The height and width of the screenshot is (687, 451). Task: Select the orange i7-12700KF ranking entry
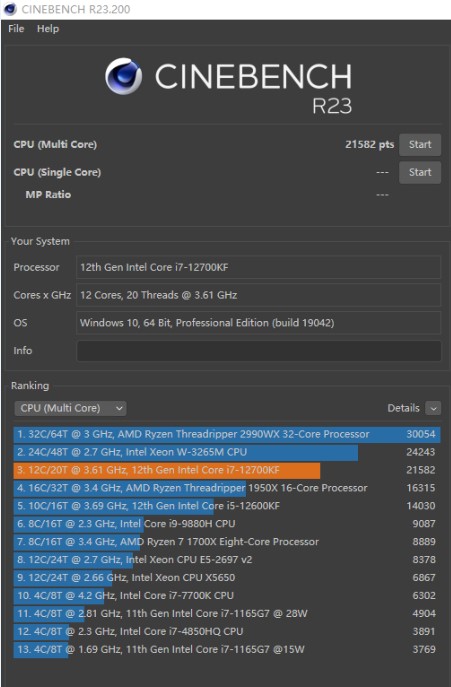[x=227, y=470]
